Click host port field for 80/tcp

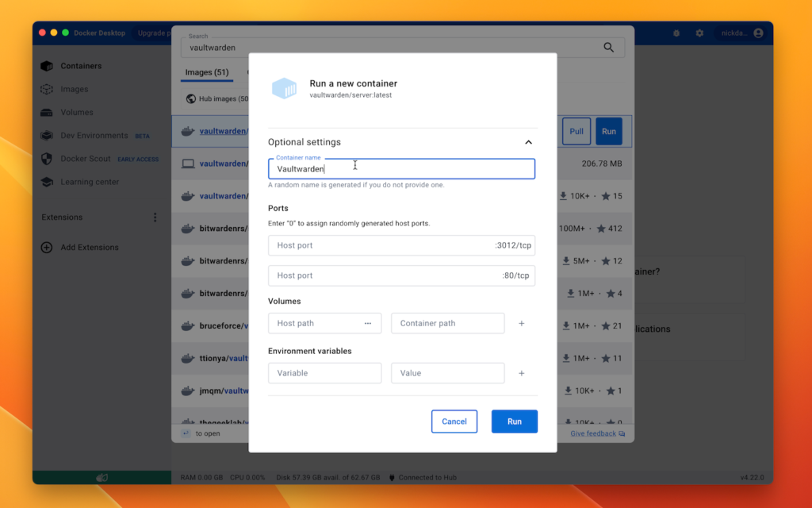(381, 276)
